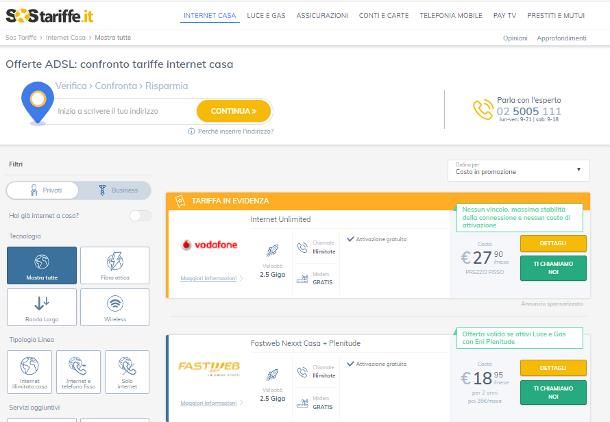Open Prestiti e Mutui menu
610x422 pixels.
tap(556, 16)
